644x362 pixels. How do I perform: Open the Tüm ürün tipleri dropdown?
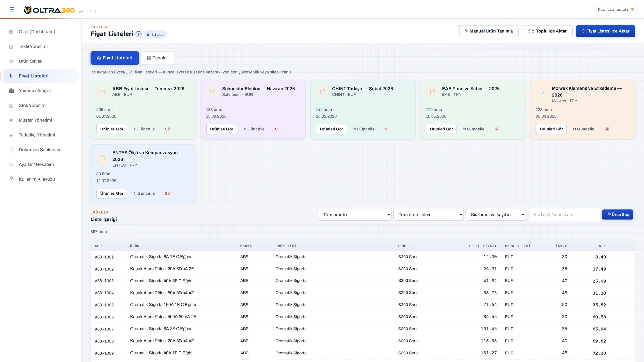(429, 215)
